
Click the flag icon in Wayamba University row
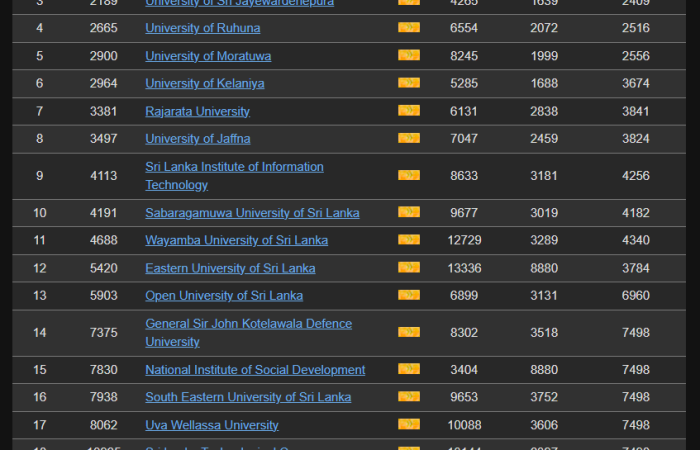(x=408, y=240)
